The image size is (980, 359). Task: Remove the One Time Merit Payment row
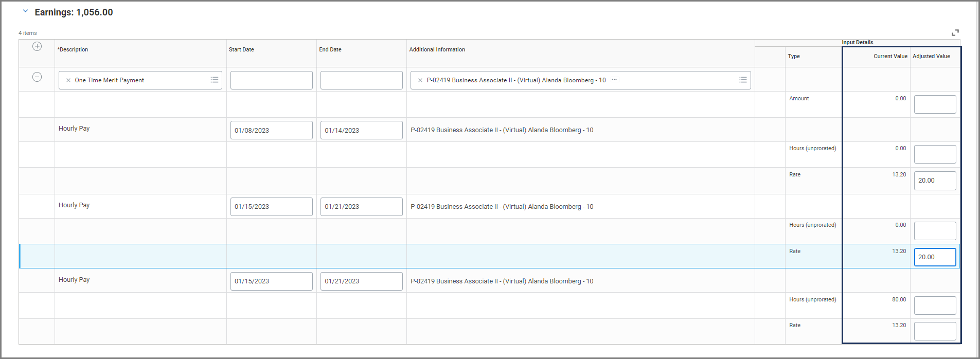[x=37, y=77]
